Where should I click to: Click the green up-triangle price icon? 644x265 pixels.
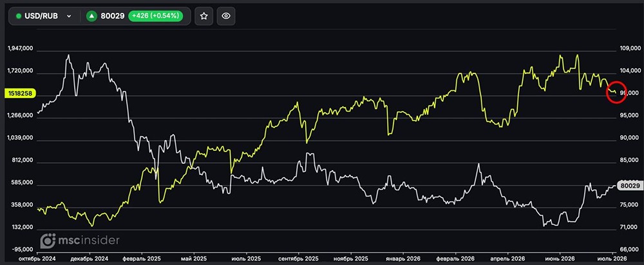(91, 16)
